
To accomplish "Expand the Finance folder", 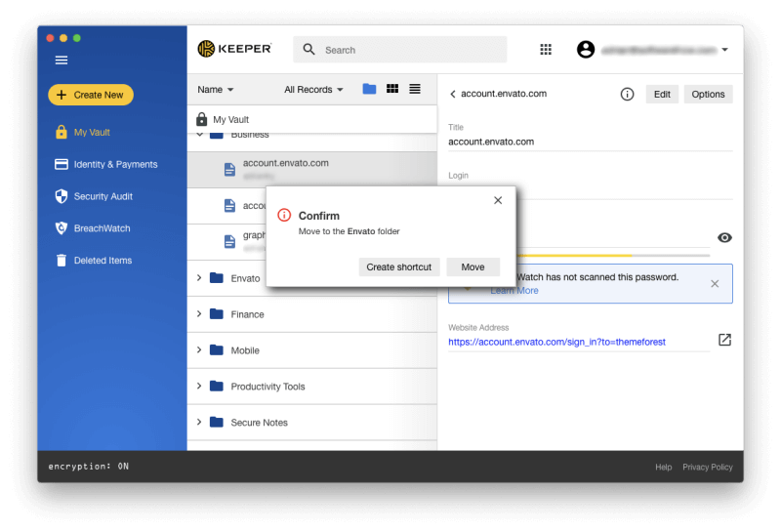I will click(x=199, y=313).
